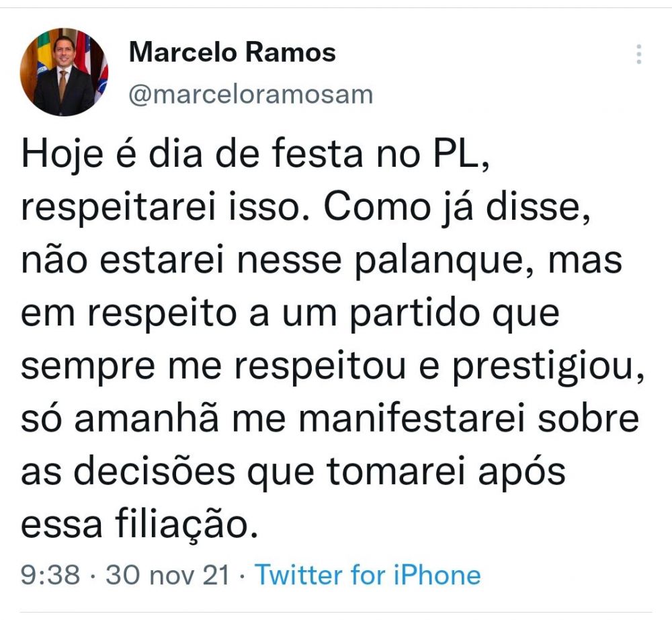The image size is (672, 620).
Task: Open the @marceloramosam handle
Action: 251,94
